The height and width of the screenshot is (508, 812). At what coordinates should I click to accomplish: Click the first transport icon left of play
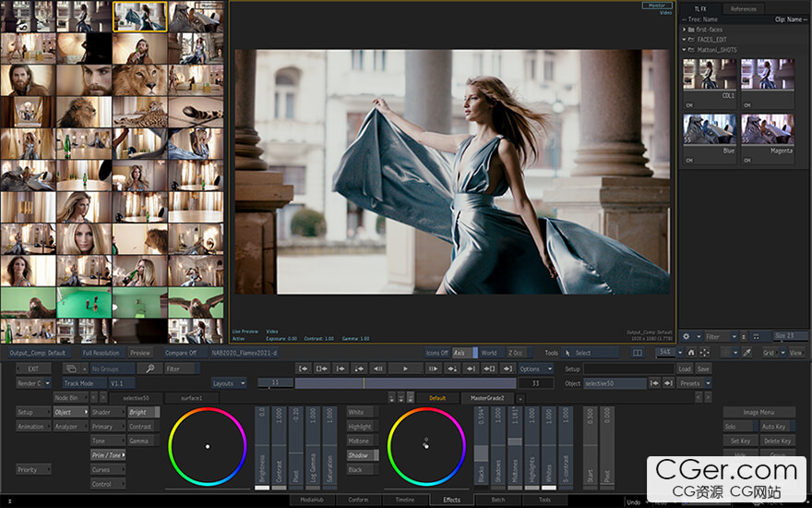tap(304, 369)
